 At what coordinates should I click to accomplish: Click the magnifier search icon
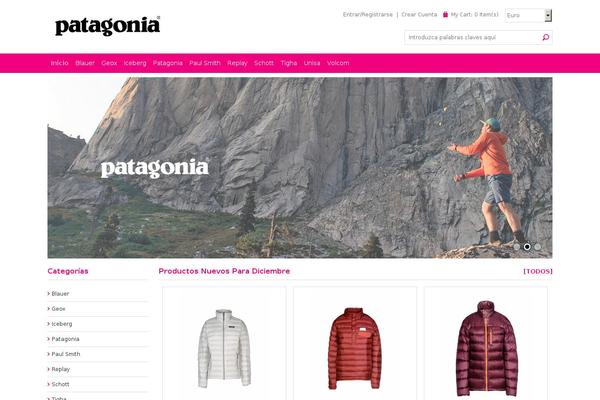pos(546,37)
